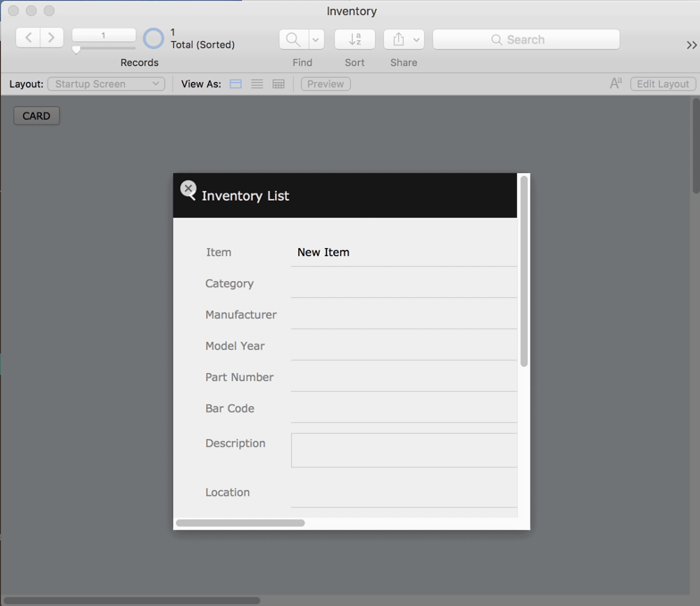Click the Manufacturer field
700x606 pixels.
coord(404,315)
